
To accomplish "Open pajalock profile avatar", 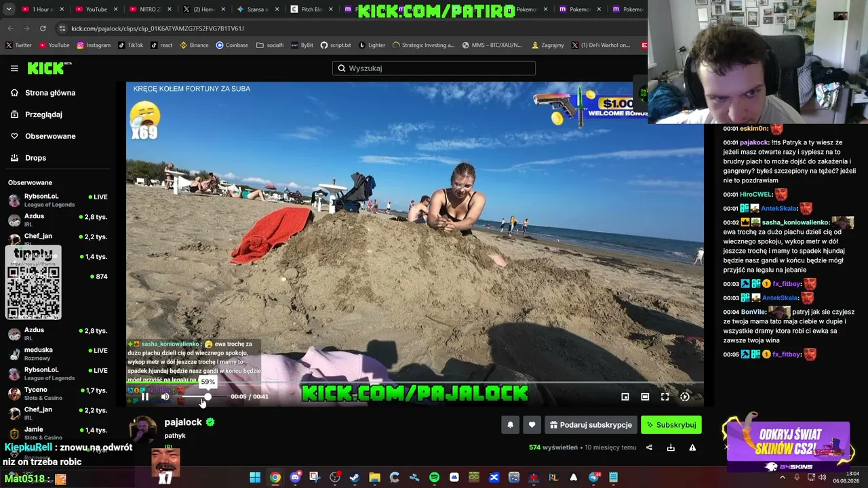I will (142, 429).
